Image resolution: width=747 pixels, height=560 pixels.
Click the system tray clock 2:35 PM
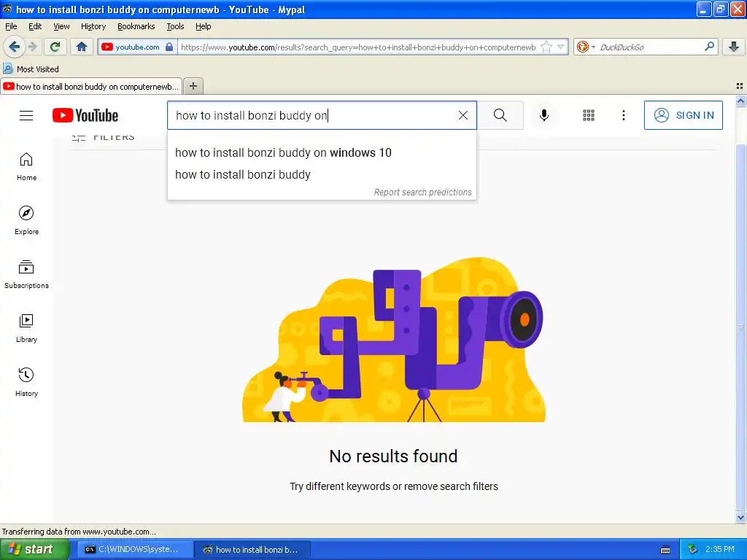[720, 549]
